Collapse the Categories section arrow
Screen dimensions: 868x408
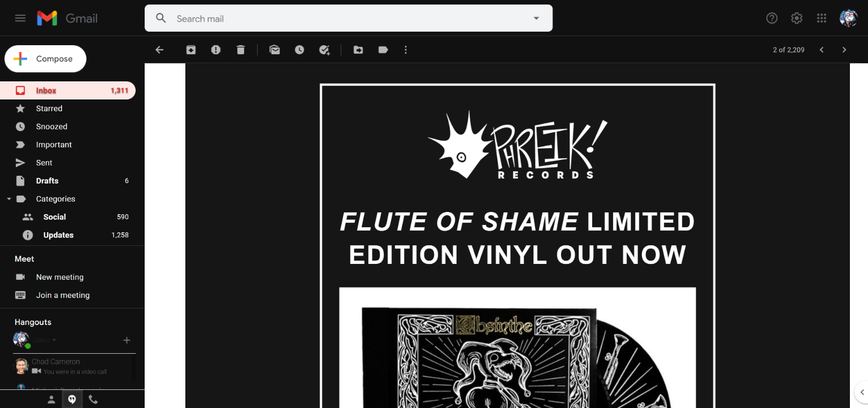coord(8,199)
